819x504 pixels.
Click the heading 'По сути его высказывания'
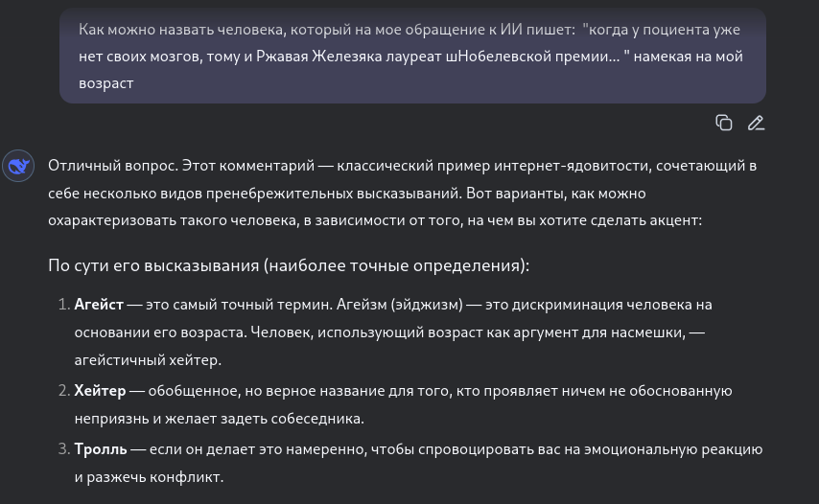(289, 265)
